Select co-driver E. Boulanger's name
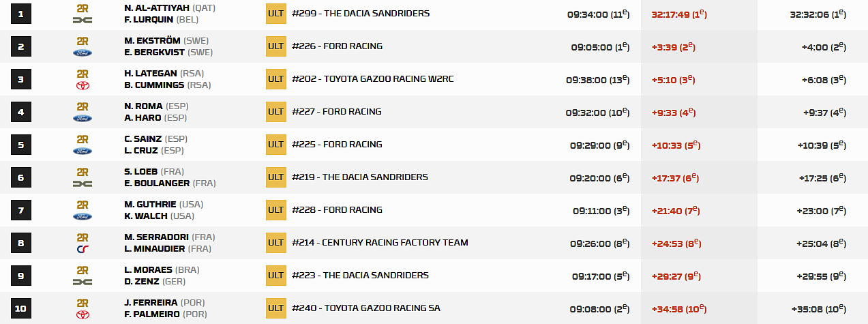 click(158, 183)
